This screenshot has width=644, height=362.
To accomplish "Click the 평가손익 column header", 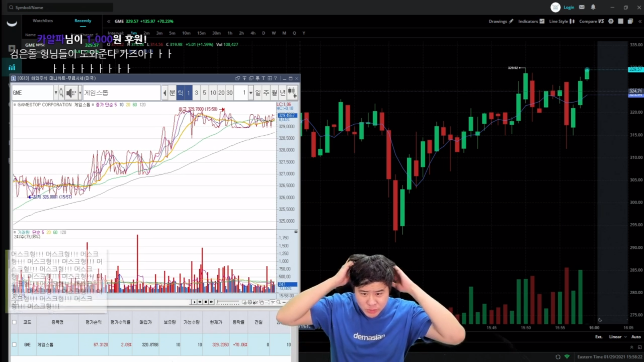I will click(x=94, y=322).
